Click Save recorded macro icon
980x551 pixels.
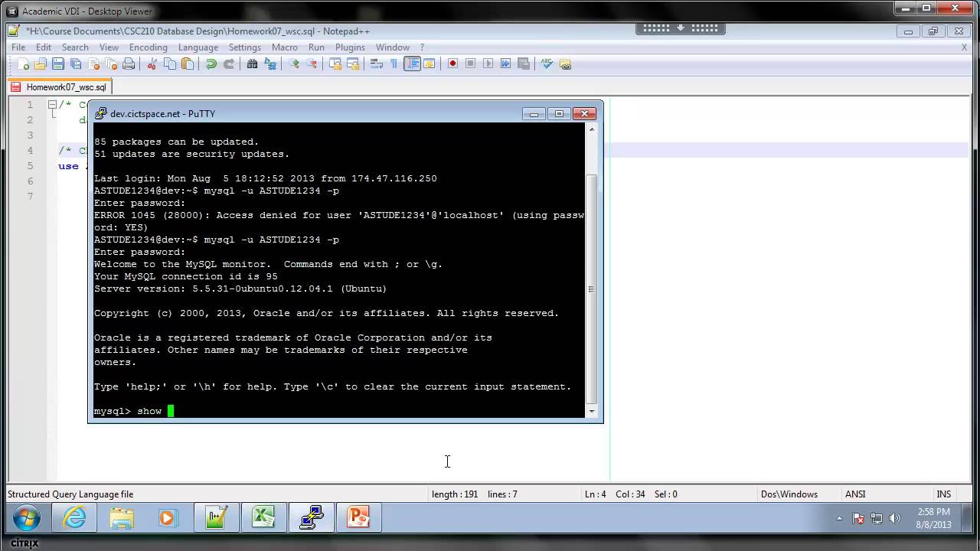[x=523, y=64]
